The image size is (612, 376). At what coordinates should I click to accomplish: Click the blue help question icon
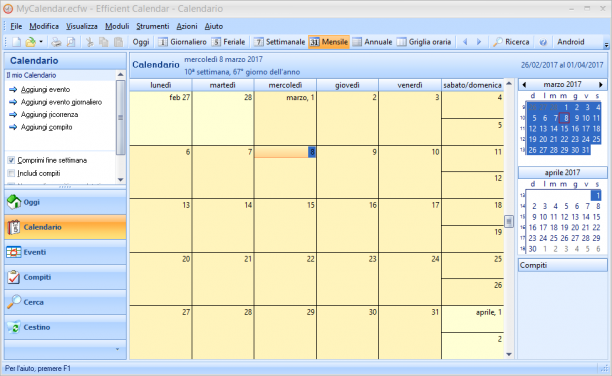(x=543, y=42)
